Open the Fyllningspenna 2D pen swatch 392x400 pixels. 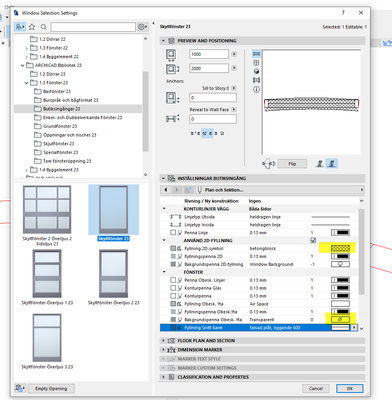(340, 256)
